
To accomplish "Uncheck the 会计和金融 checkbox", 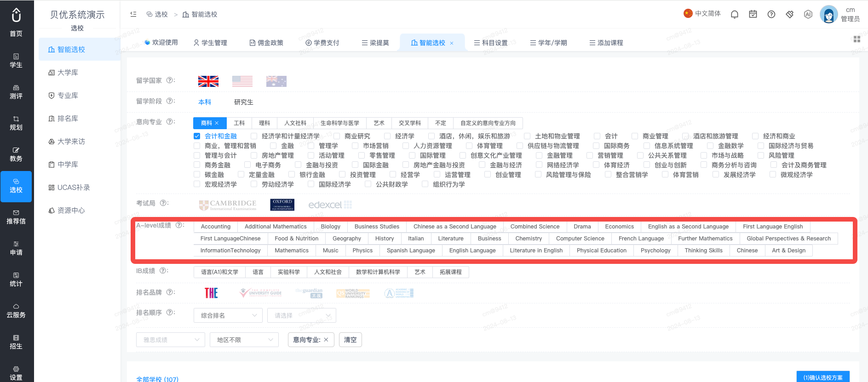I will point(197,136).
